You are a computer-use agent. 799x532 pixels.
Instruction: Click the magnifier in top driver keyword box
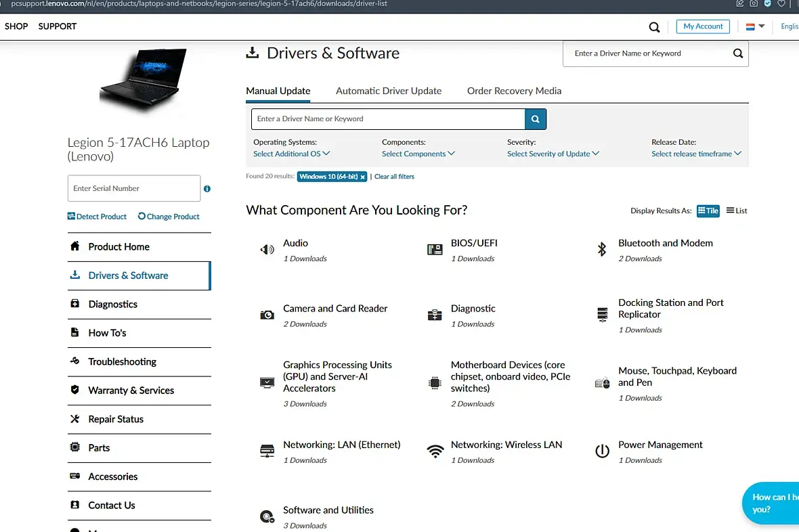[737, 53]
